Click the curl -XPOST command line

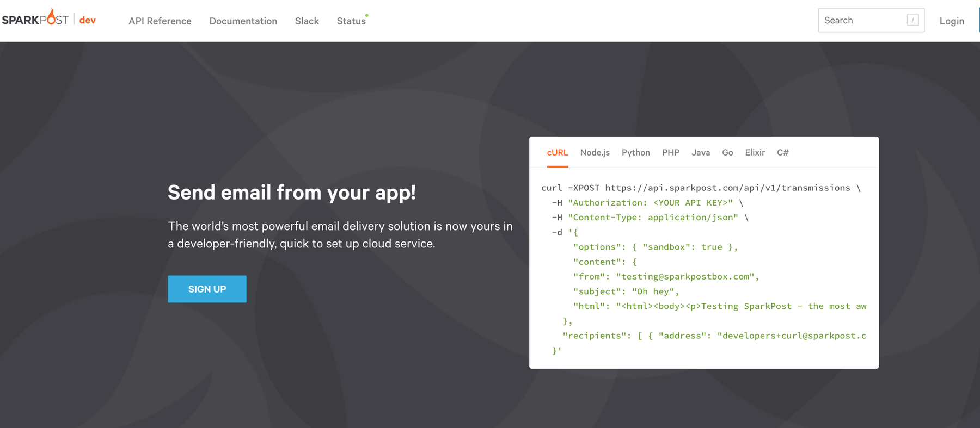click(x=701, y=188)
